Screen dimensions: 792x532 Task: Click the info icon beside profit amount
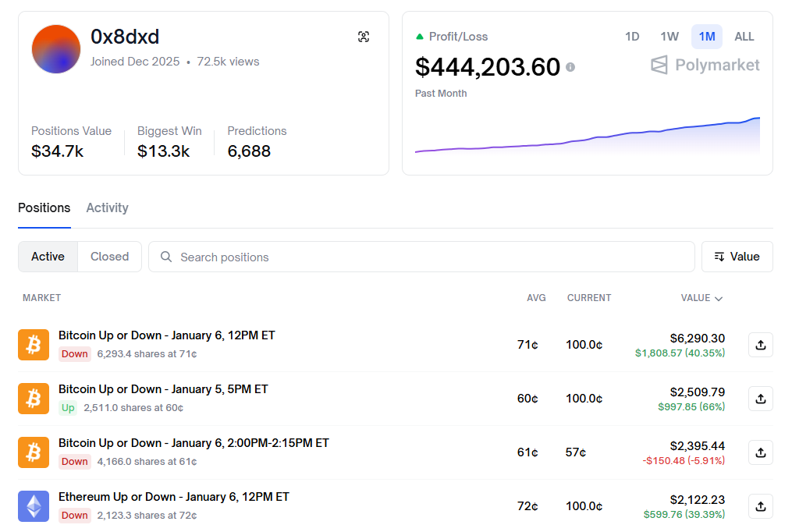(570, 67)
